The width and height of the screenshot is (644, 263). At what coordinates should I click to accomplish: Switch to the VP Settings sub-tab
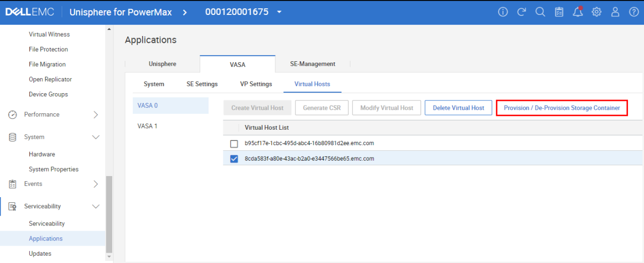(x=256, y=84)
